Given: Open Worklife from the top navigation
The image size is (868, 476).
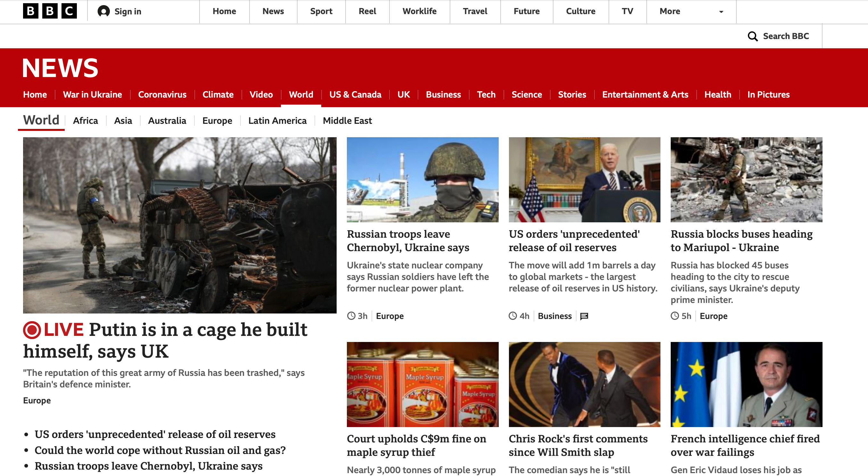Looking at the screenshot, I should (x=419, y=11).
